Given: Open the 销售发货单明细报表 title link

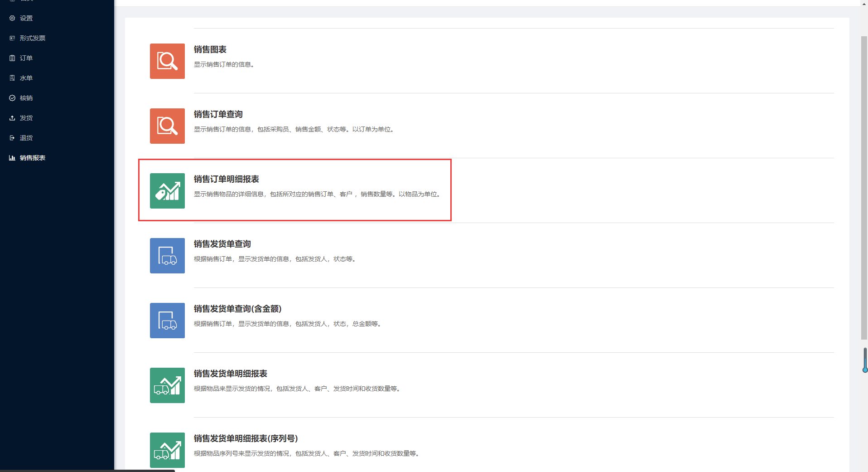Looking at the screenshot, I should click(x=231, y=374).
